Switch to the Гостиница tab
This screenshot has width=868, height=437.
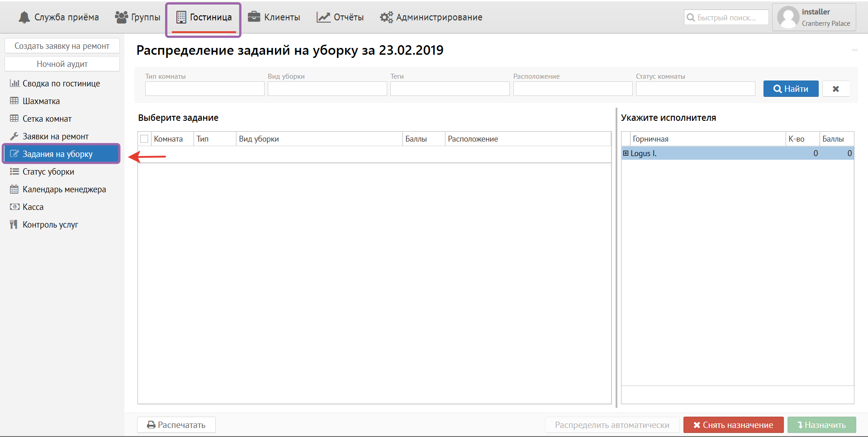click(x=204, y=18)
